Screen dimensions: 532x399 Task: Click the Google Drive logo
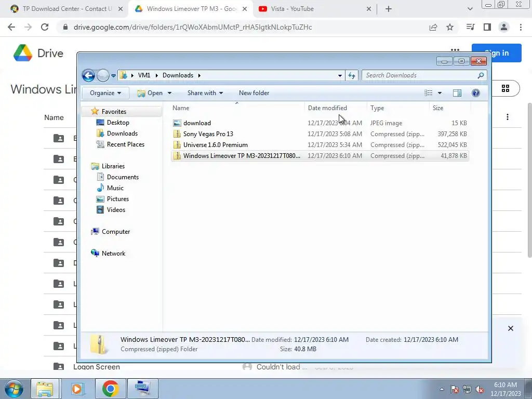click(38, 54)
